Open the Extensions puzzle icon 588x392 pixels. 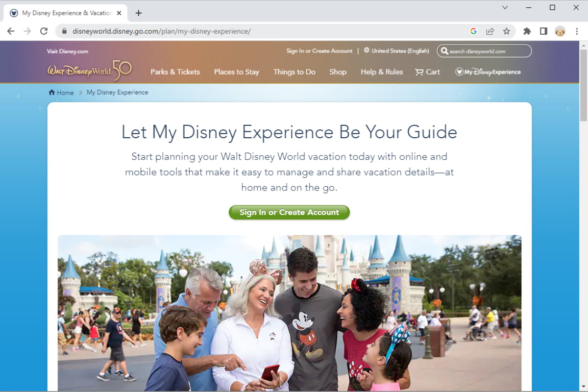pos(527,31)
